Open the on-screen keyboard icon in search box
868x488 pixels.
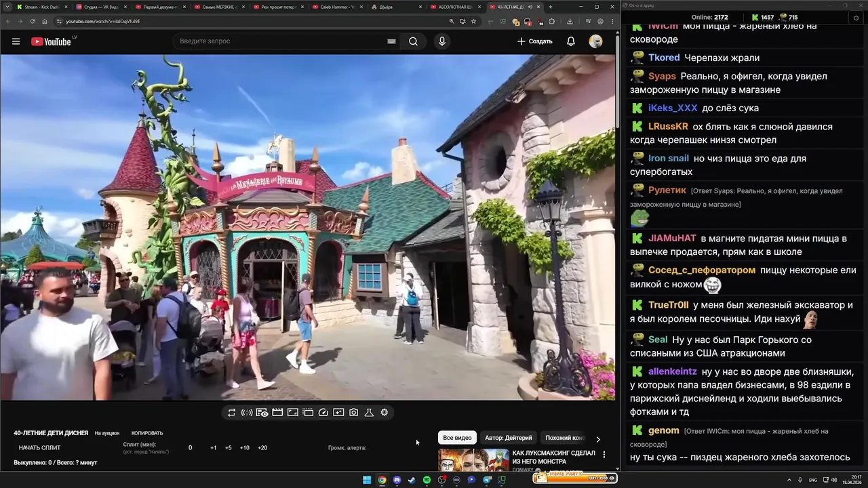click(391, 41)
